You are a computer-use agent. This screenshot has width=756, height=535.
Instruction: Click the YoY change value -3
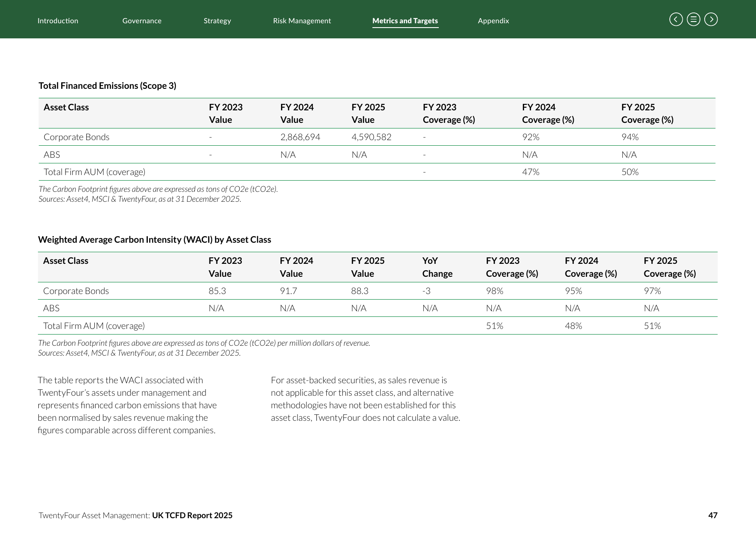click(426, 291)
